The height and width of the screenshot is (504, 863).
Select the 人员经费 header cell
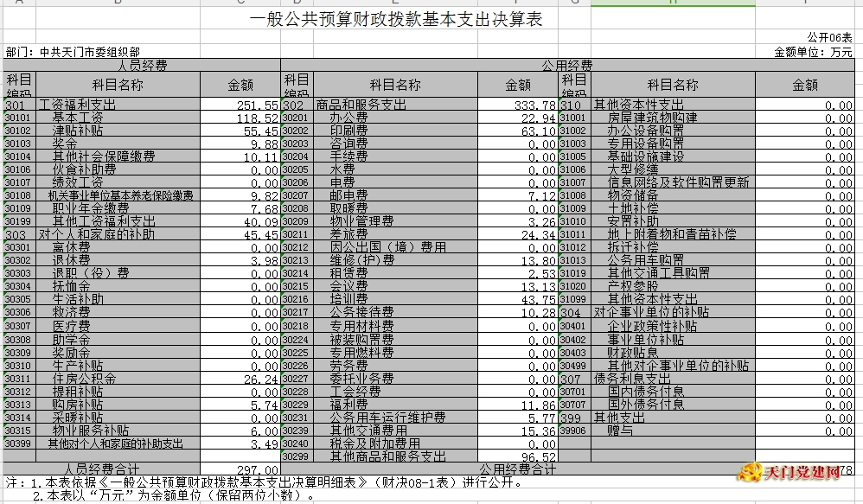(x=142, y=66)
